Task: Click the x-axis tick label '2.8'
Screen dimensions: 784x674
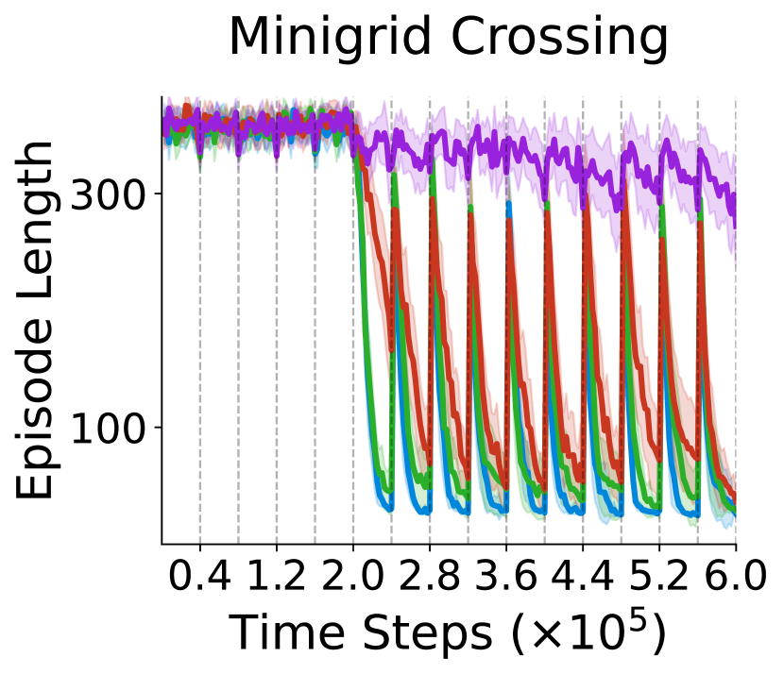Action: 430,576
